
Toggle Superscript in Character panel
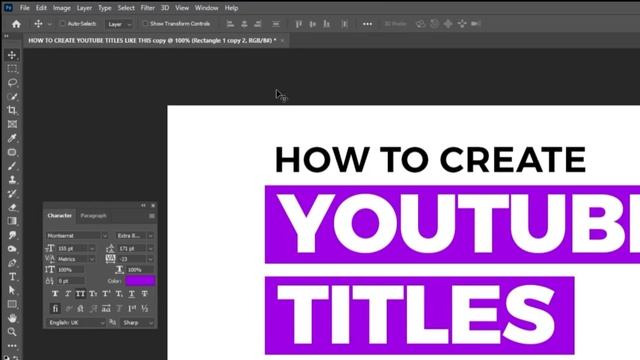(106, 293)
